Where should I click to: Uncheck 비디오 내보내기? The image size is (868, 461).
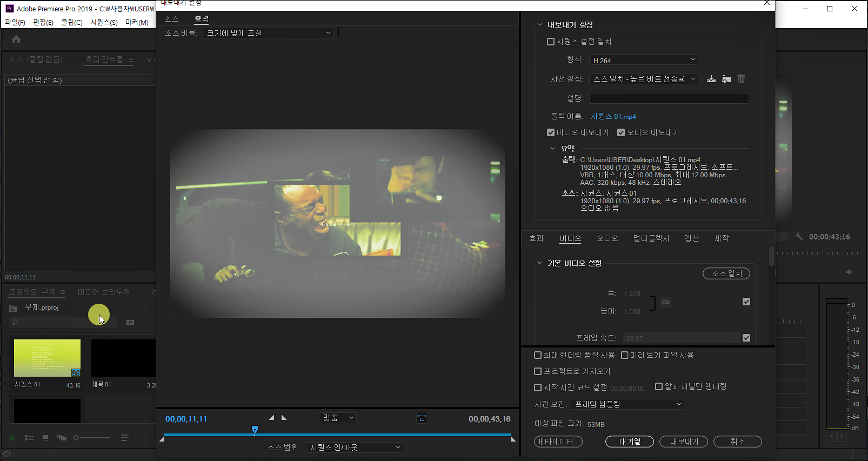551,132
